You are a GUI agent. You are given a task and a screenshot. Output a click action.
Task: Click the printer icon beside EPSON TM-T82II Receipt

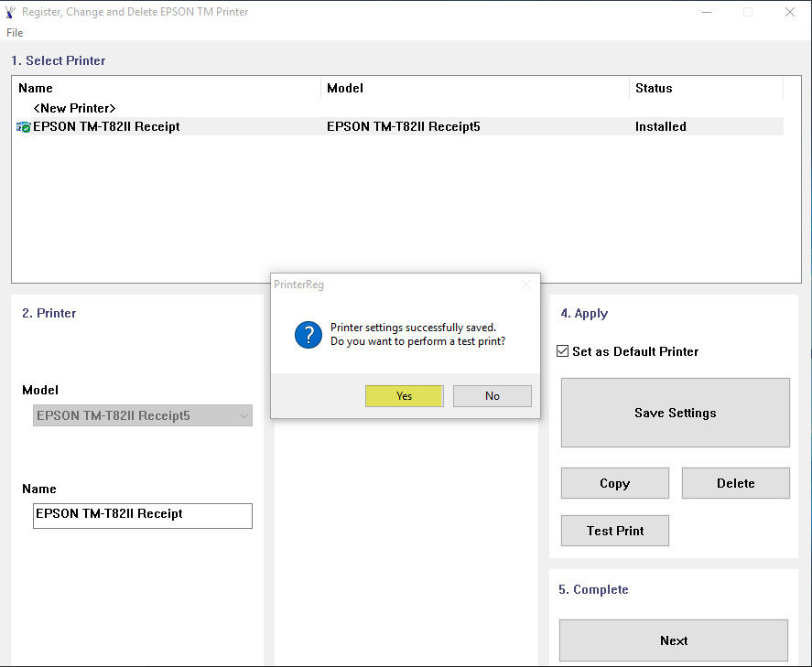[24, 127]
